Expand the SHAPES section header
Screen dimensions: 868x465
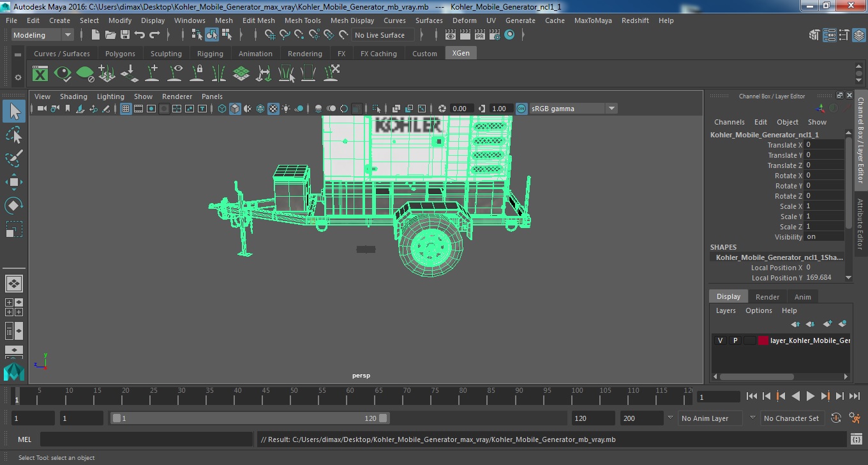pyautogui.click(x=723, y=247)
